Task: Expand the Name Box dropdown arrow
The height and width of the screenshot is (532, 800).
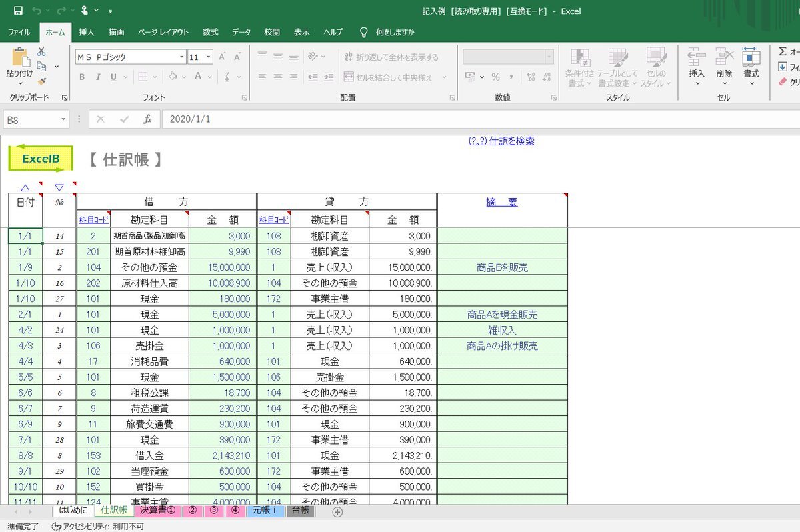Action: (x=63, y=119)
